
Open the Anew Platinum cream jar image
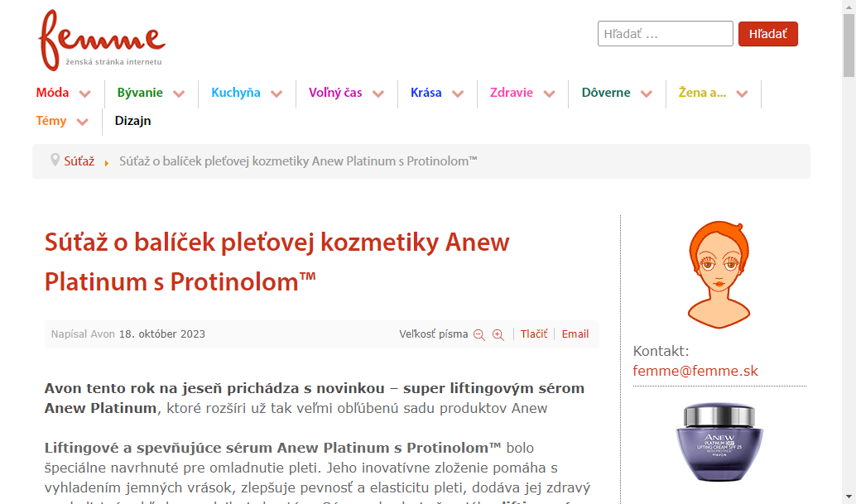(x=719, y=442)
